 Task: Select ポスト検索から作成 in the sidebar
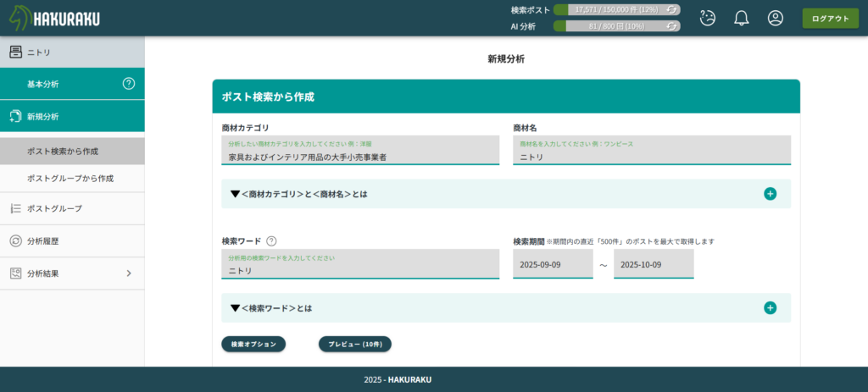point(63,152)
